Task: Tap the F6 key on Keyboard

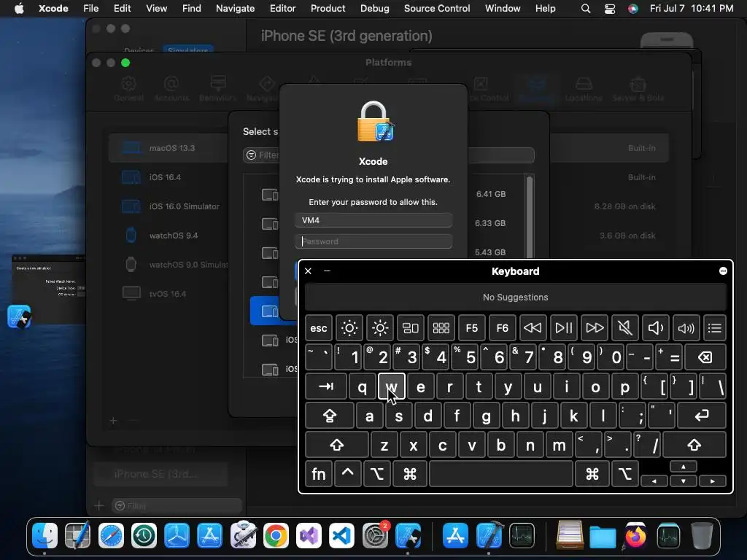Action: [x=502, y=328]
